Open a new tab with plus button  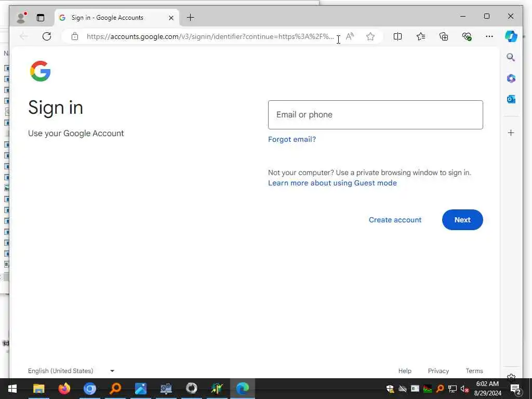(190, 18)
